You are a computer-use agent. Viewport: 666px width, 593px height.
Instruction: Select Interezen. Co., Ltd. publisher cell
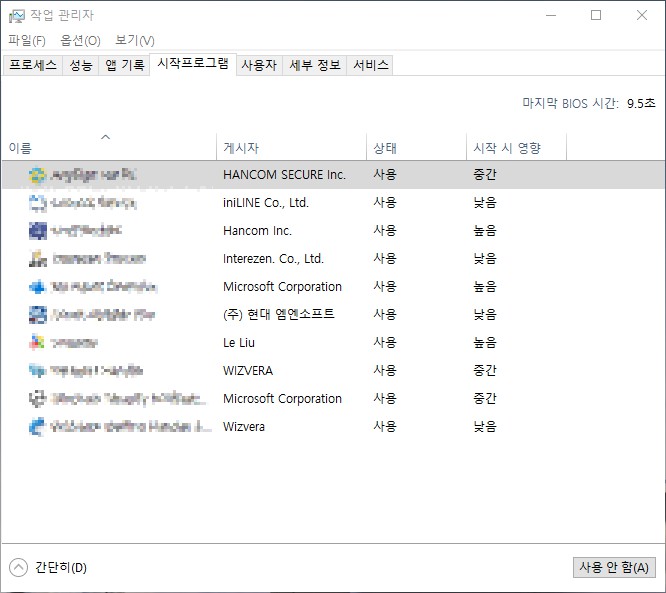tap(273, 259)
